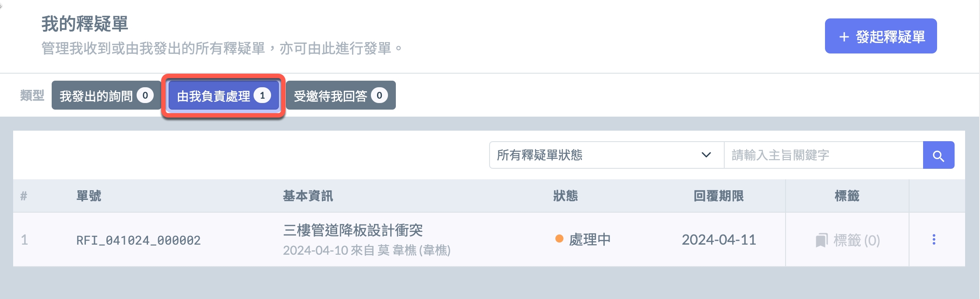Image resolution: width=980 pixels, height=299 pixels.
Task: Select the 由我負責處理 tab
Action: pos(223,96)
